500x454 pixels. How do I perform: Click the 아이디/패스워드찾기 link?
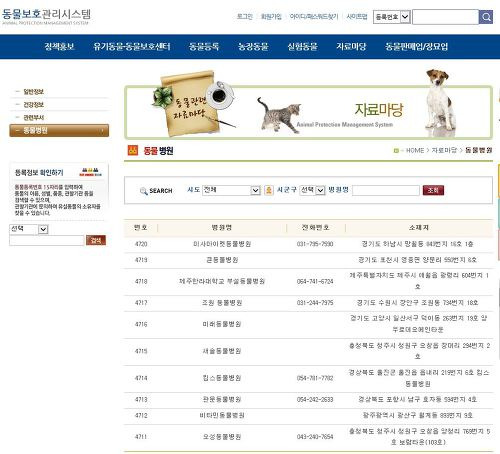tap(314, 17)
